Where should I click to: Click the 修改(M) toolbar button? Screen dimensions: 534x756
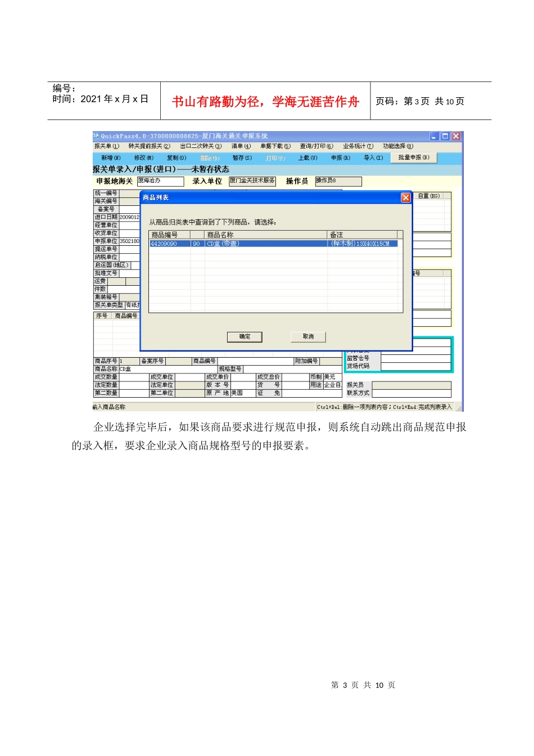coord(144,158)
